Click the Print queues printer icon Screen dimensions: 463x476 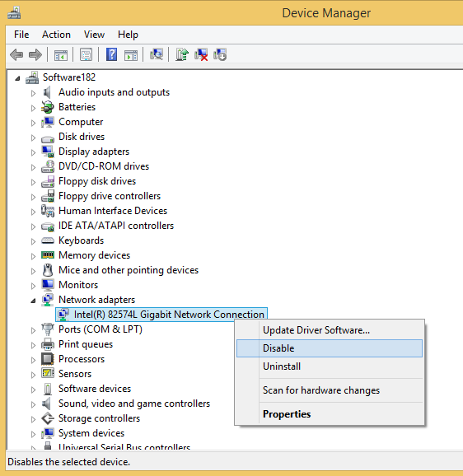coord(48,344)
